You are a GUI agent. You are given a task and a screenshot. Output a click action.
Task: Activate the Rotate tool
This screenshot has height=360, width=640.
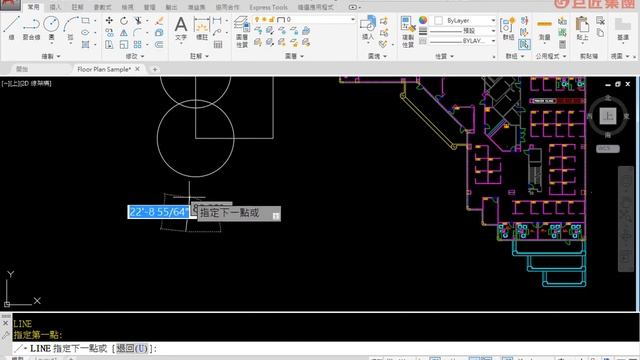(124, 20)
